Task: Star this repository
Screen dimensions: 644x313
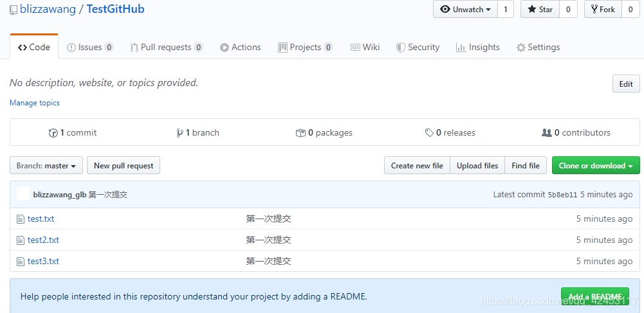Action: click(x=540, y=9)
